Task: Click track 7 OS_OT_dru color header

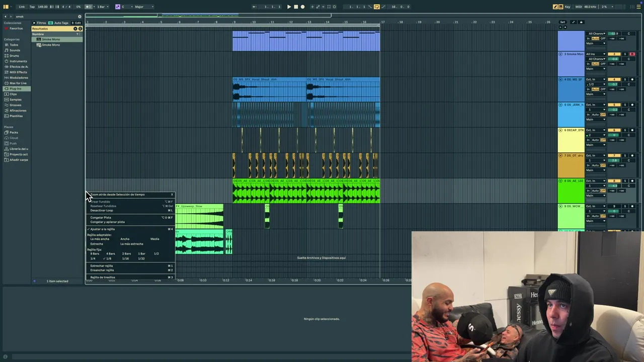Action: [571, 165]
